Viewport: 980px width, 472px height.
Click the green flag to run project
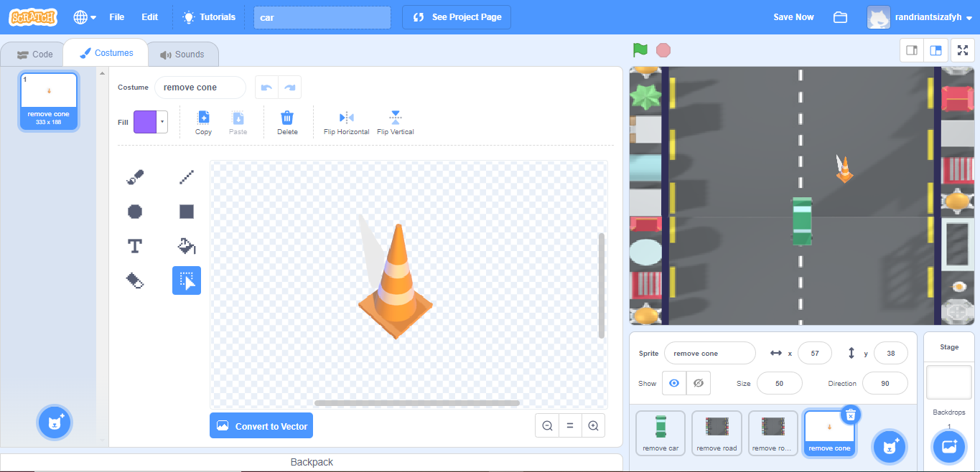[640, 50]
